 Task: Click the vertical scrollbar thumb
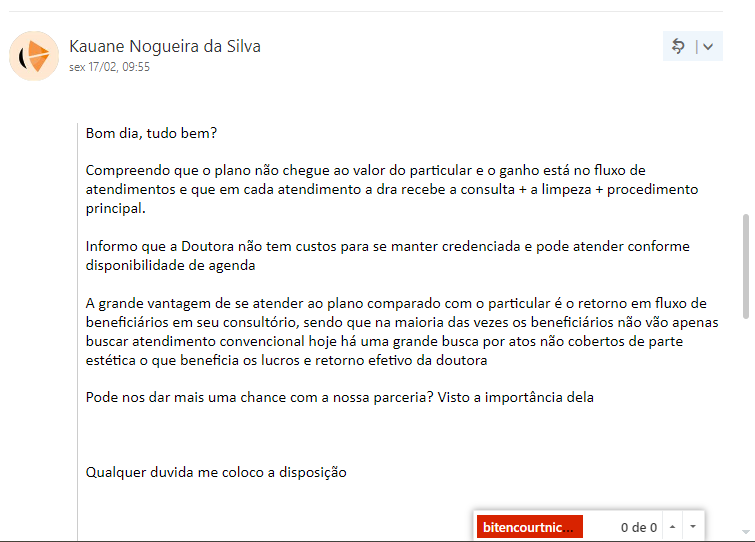pos(746,266)
